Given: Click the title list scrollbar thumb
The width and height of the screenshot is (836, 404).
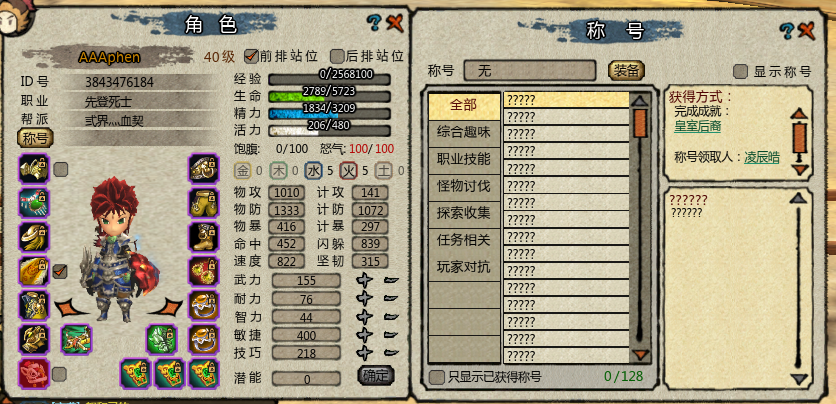Looking at the screenshot, I should pyautogui.click(x=640, y=124).
